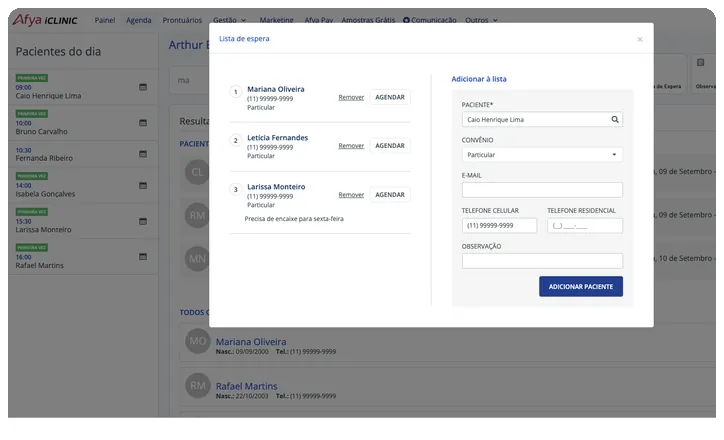Open the Marketing menu item
This screenshot has height=440, width=724.
pyautogui.click(x=277, y=20)
